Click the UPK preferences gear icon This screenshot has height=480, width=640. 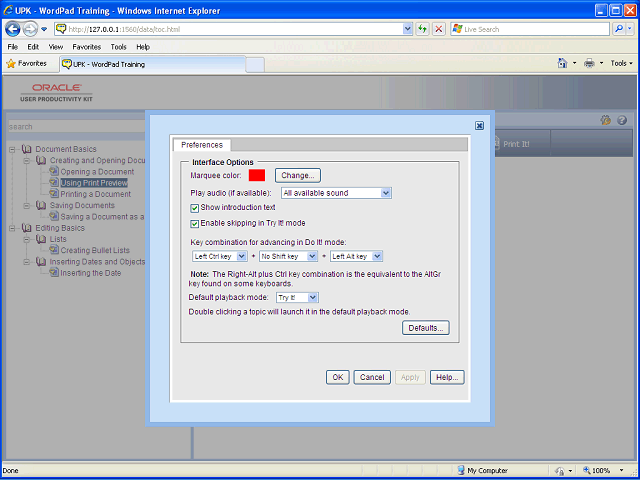[606, 120]
